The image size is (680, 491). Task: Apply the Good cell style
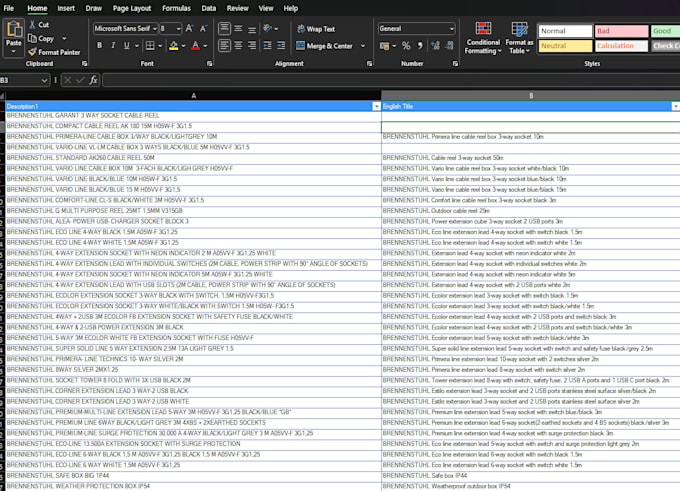[x=665, y=31]
